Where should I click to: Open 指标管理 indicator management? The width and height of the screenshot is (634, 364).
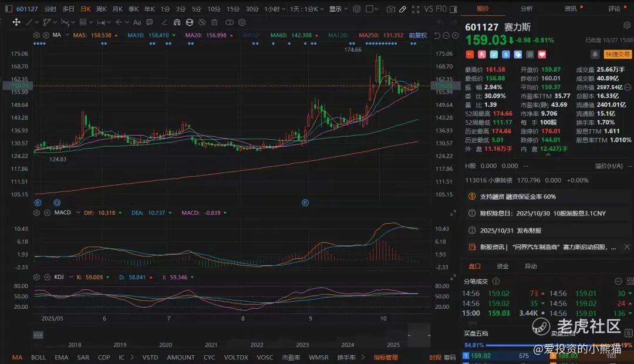coord(386,358)
